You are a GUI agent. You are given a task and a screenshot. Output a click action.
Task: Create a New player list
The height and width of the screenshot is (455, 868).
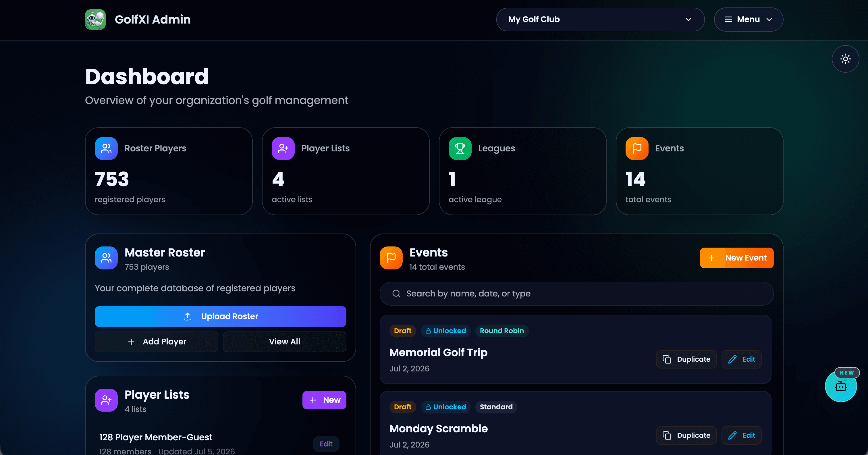324,400
